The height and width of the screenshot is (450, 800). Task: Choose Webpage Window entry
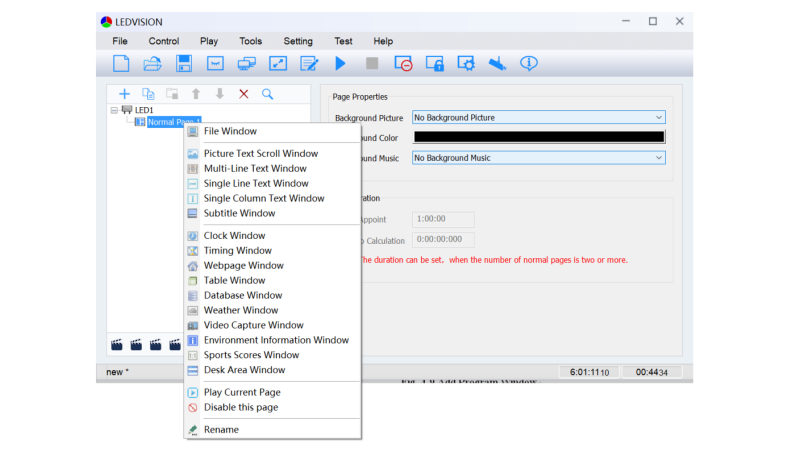272,265
